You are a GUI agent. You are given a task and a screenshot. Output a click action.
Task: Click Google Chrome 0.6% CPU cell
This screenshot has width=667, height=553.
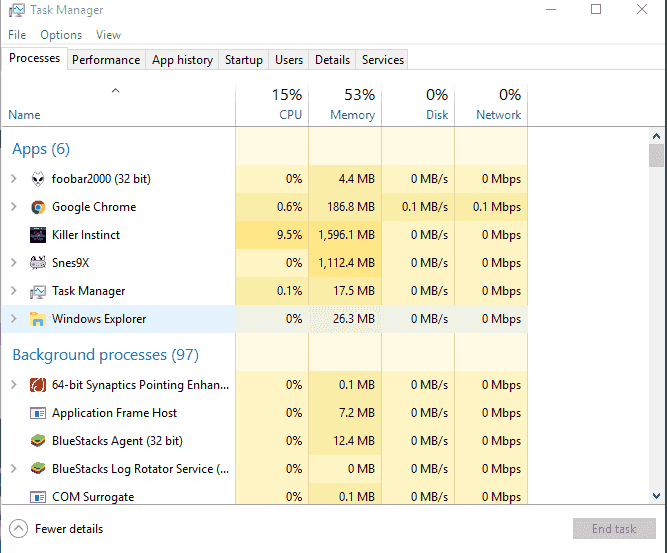(272, 207)
